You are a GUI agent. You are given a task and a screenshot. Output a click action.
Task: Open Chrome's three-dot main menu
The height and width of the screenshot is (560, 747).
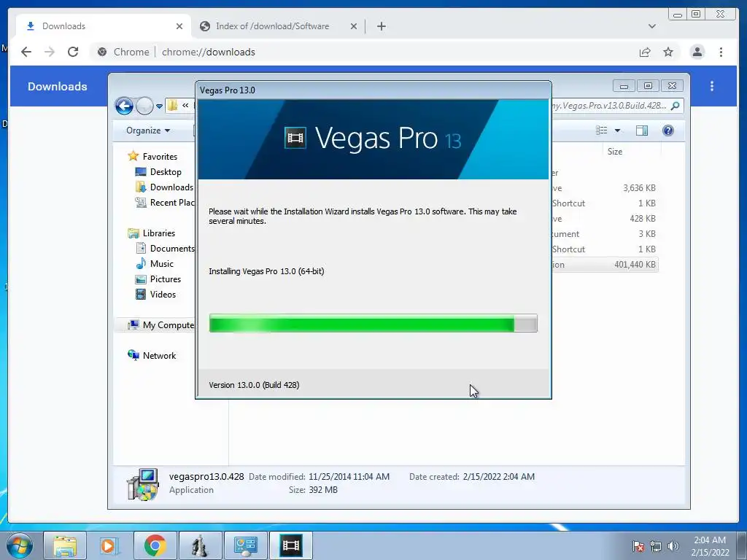click(x=721, y=52)
